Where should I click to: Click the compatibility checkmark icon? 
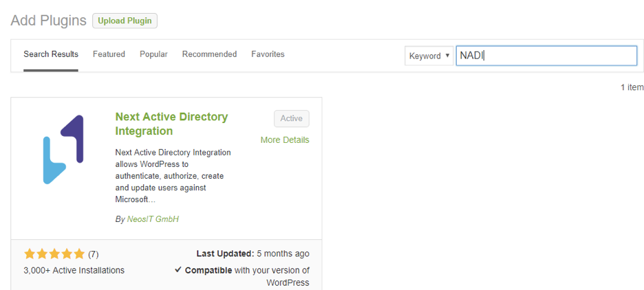point(178,270)
